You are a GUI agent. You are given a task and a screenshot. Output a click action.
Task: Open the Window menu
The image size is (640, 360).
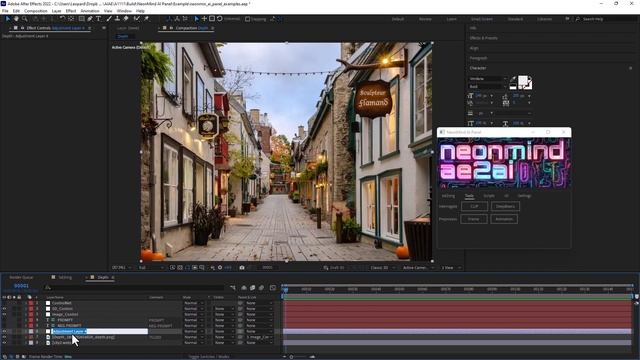124,11
